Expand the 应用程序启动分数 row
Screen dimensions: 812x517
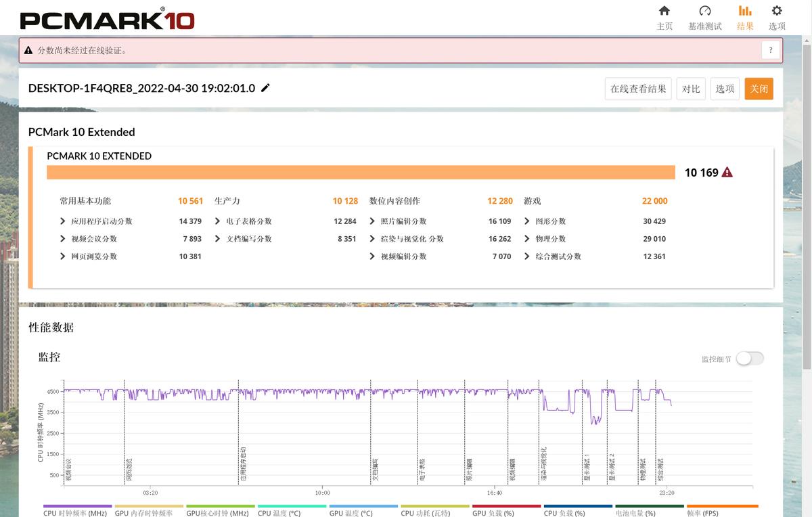tap(63, 221)
